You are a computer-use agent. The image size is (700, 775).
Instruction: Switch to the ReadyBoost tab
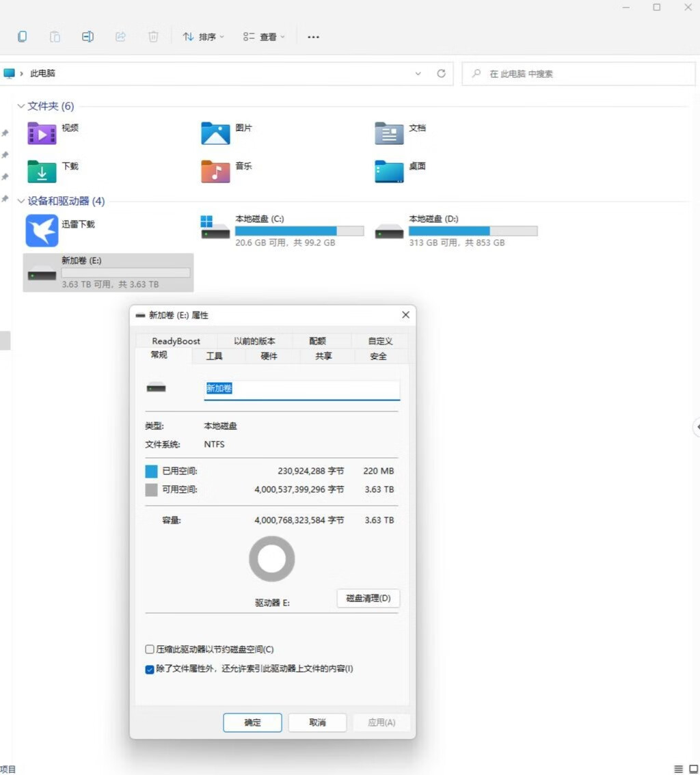(176, 340)
